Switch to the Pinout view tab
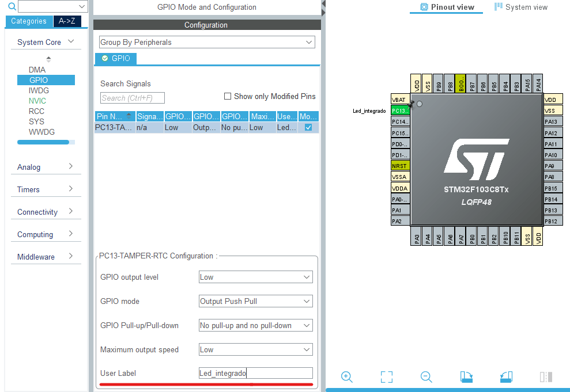 (x=447, y=7)
